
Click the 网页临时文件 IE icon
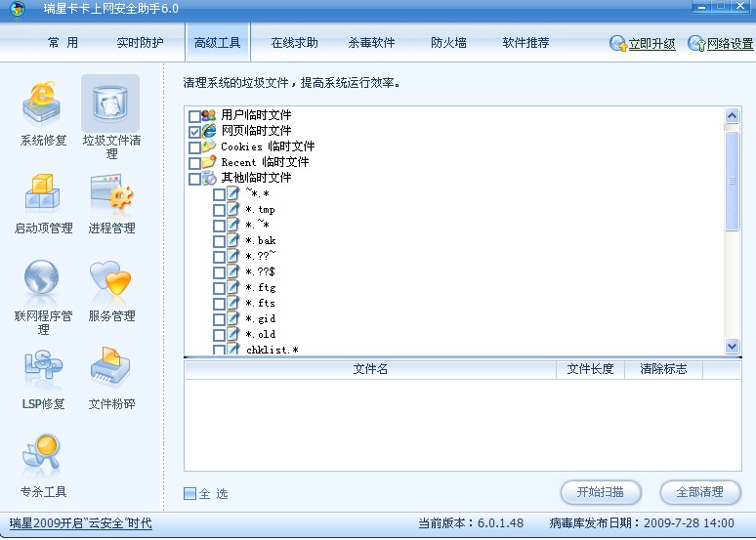coord(209,131)
